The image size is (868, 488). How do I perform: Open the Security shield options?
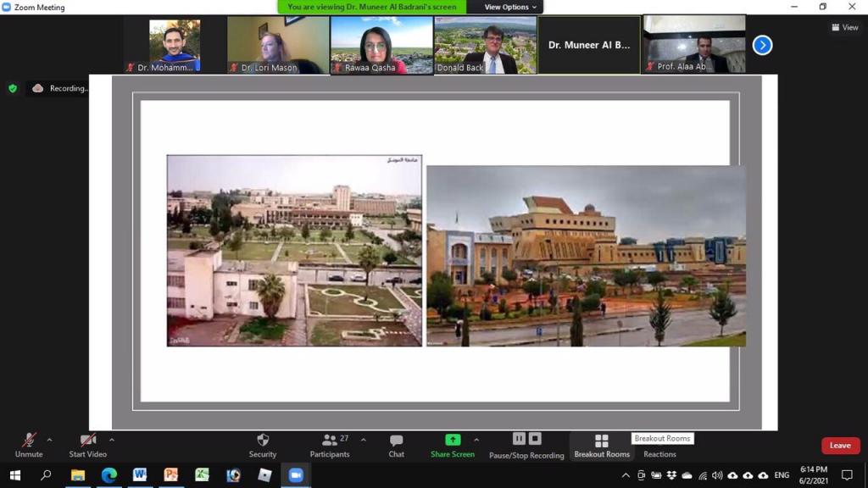[263, 444]
